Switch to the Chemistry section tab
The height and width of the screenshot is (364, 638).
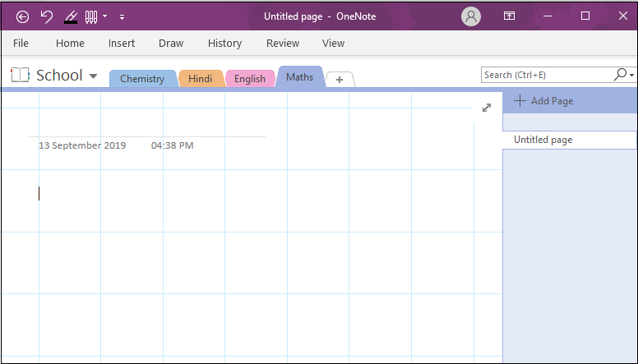coord(142,78)
